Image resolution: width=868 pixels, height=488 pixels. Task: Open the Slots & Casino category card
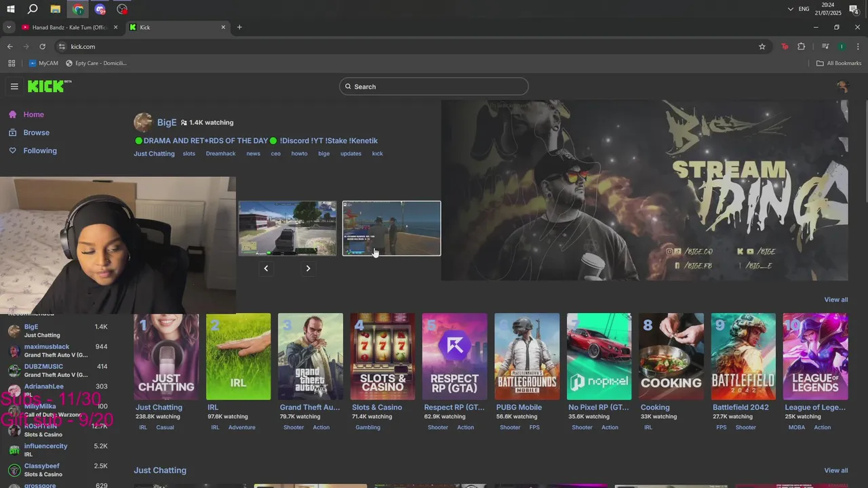382,357
